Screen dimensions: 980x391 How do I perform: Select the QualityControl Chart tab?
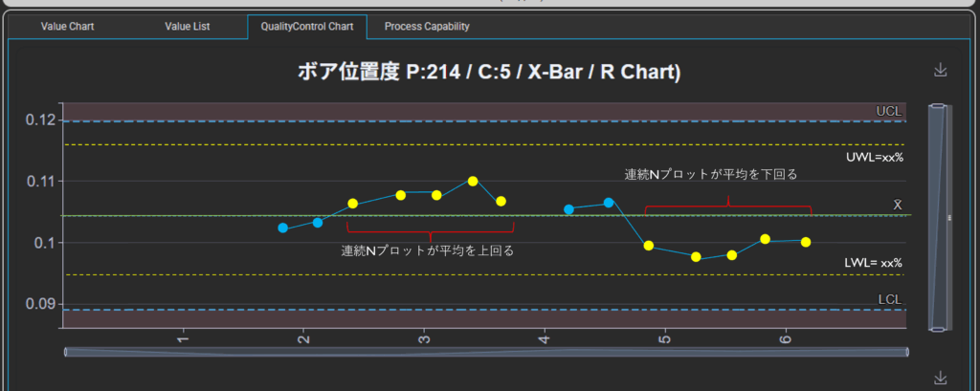point(306,27)
